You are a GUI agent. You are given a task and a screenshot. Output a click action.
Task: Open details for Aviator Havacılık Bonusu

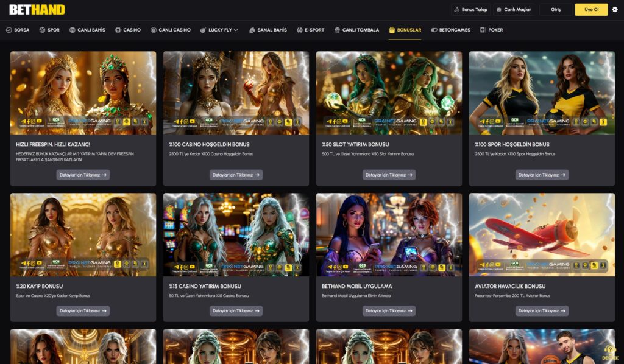coord(542,311)
